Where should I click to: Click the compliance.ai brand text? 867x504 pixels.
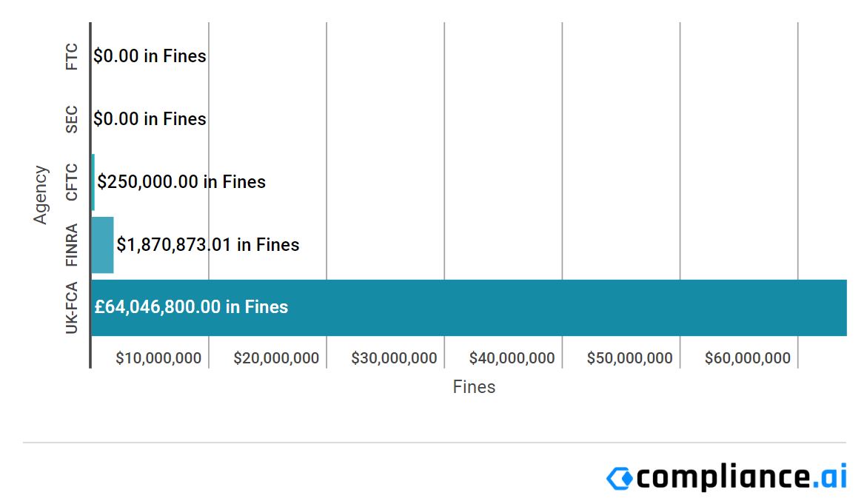741,477
